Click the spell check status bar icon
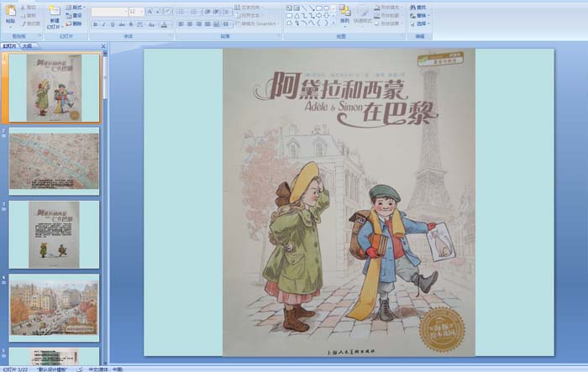The image size is (588, 372). point(80,369)
